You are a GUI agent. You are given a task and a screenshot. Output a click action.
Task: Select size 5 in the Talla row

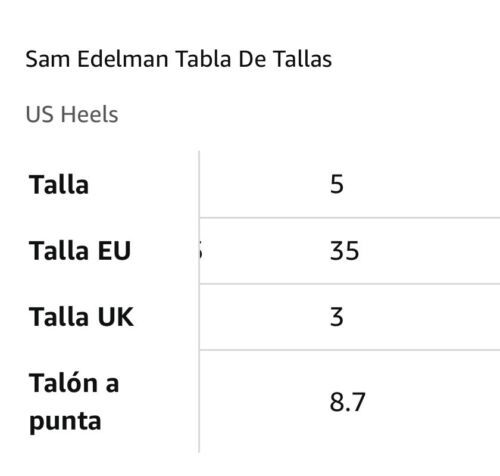pyautogui.click(x=337, y=184)
